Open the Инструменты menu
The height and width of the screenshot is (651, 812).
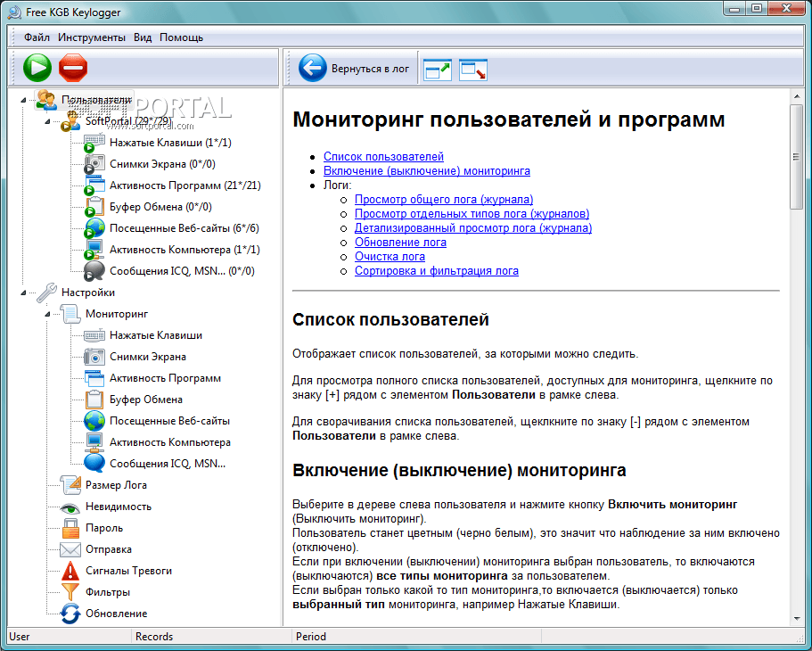(92, 37)
